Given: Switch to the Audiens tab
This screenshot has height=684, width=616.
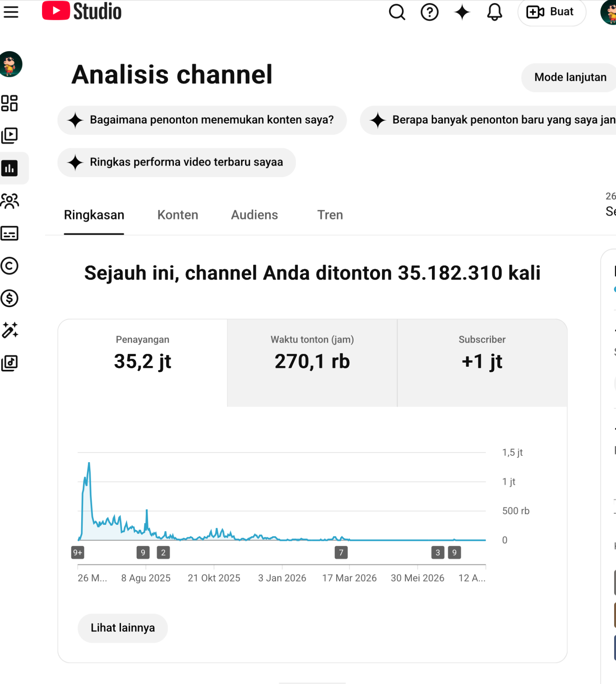Looking at the screenshot, I should (254, 215).
